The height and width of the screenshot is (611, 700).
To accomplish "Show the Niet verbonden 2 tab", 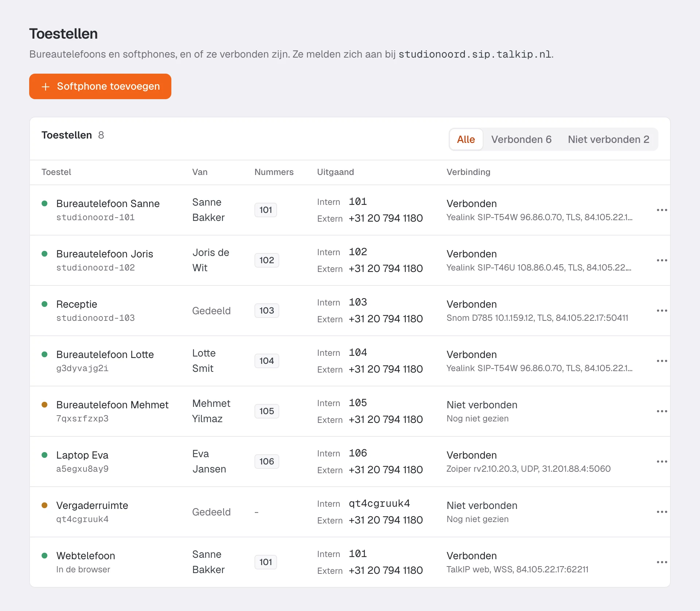I will pos(608,139).
